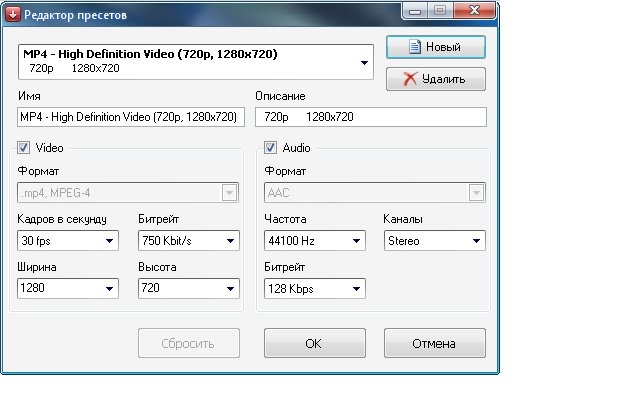Click the video Формат .mp4 MPEG-4 dropdown
Image resolution: width=640 pixels, height=400 pixels.
(128, 193)
